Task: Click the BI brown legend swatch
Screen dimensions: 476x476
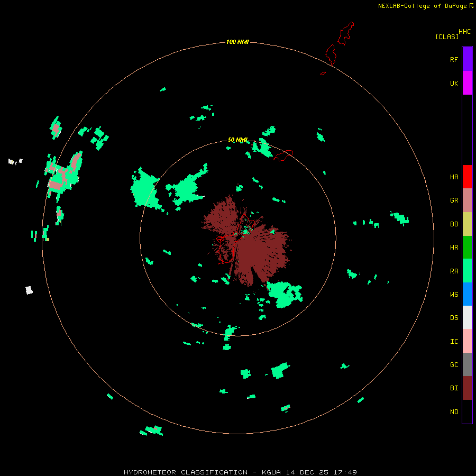Action: tap(467, 388)
